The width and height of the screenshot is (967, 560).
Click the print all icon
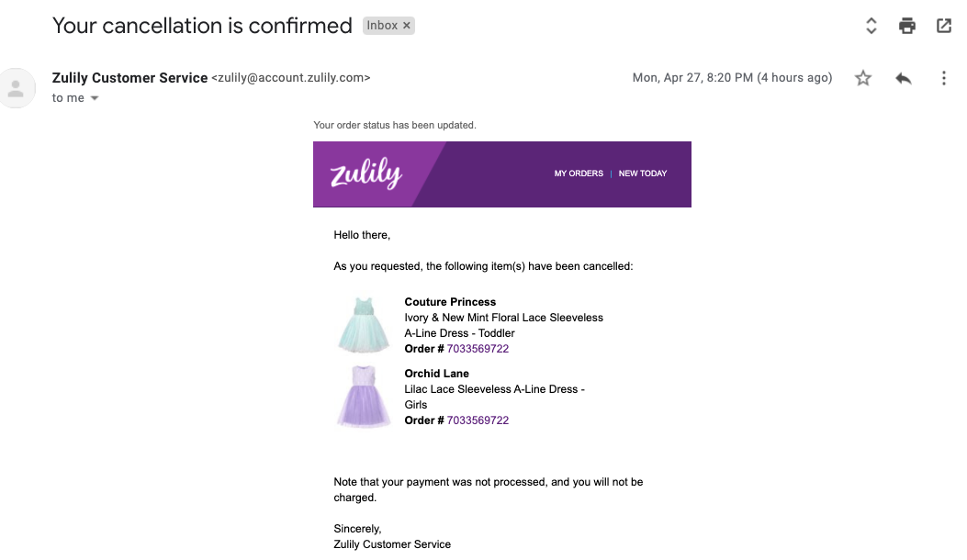pyautogui.click(x=906, y=26)
